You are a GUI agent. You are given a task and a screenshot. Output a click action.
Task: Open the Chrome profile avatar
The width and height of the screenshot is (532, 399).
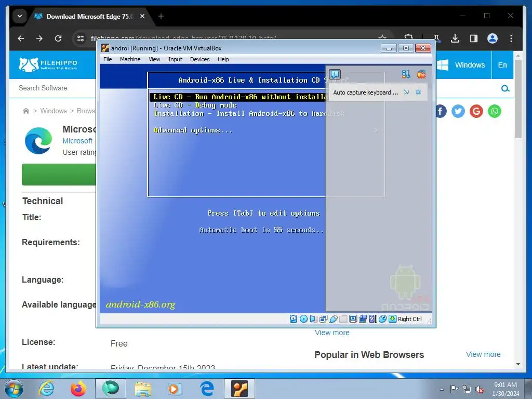coord(493,38)
